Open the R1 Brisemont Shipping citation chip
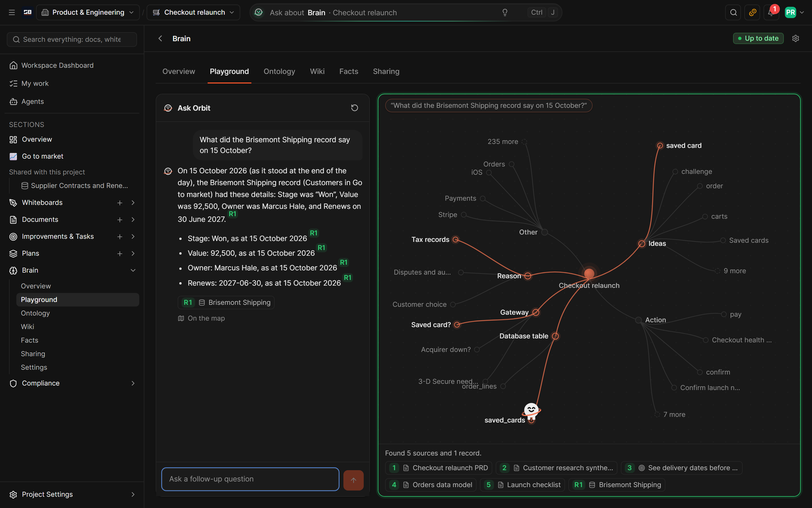The width and height of the screenshot is (812, 508). [226, 302]
